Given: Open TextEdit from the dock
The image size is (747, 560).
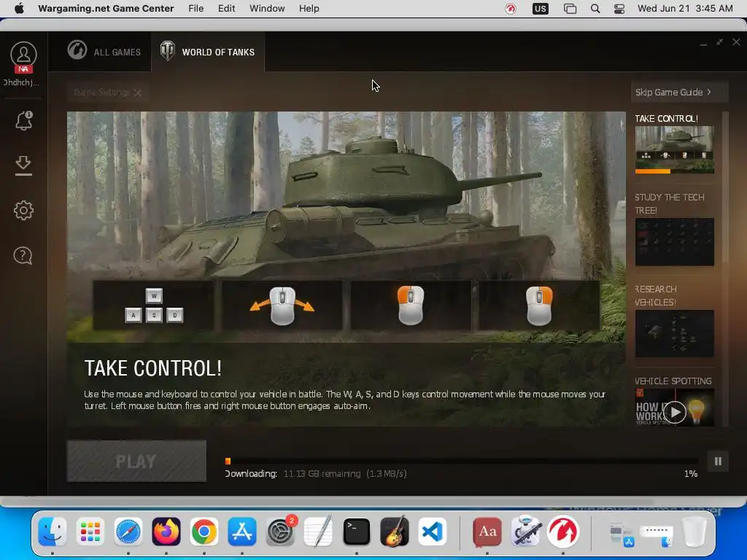Looking at the screenshot, I should (318, 532).
